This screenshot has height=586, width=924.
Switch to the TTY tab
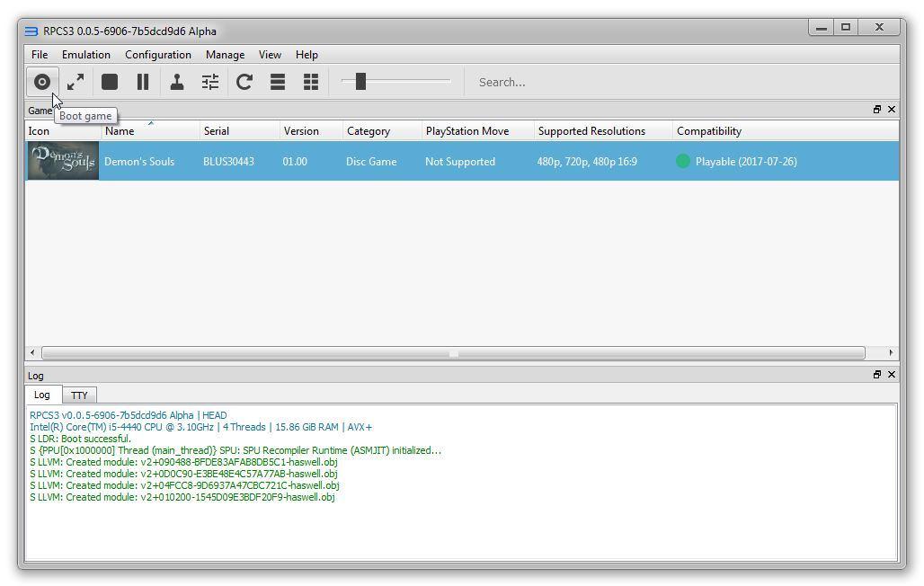[79, 395]
